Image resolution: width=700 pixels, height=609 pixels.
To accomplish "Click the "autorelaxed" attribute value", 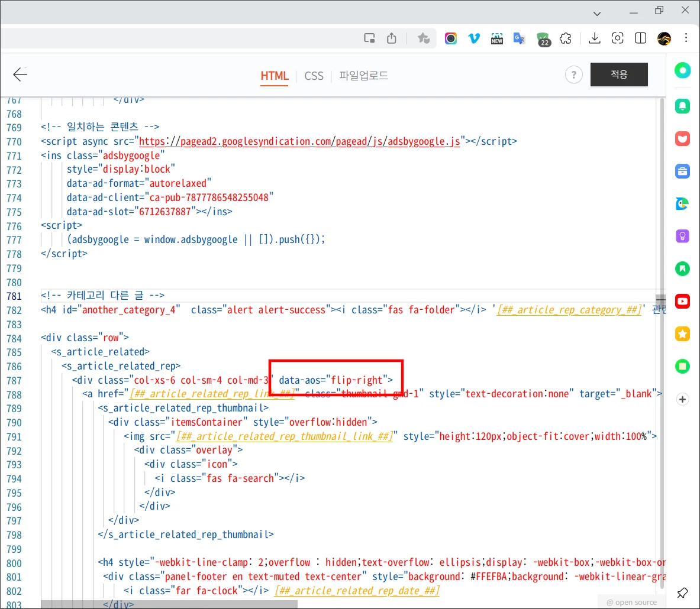I will coord(178,183).
